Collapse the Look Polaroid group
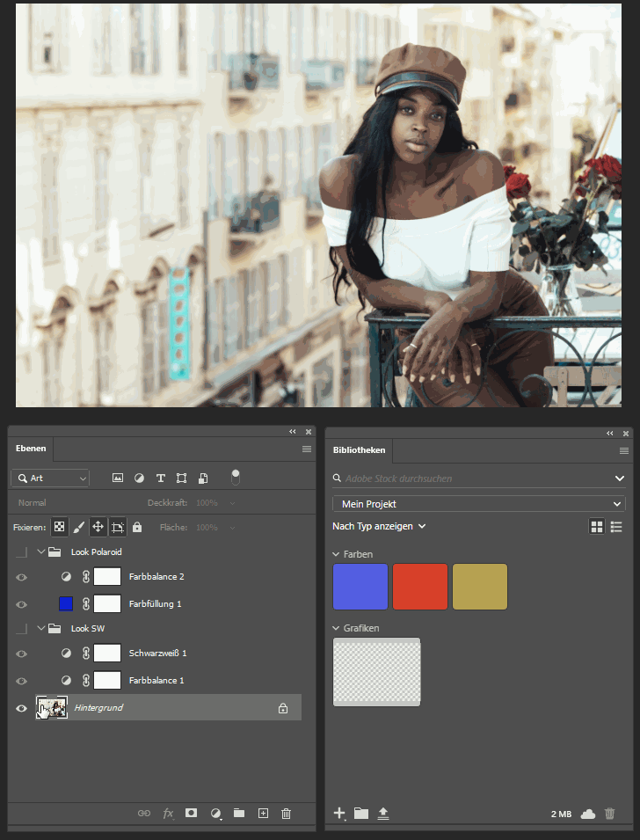Image resolution: width=640 pixels, height=840 pixels. (x=40, y=552)
